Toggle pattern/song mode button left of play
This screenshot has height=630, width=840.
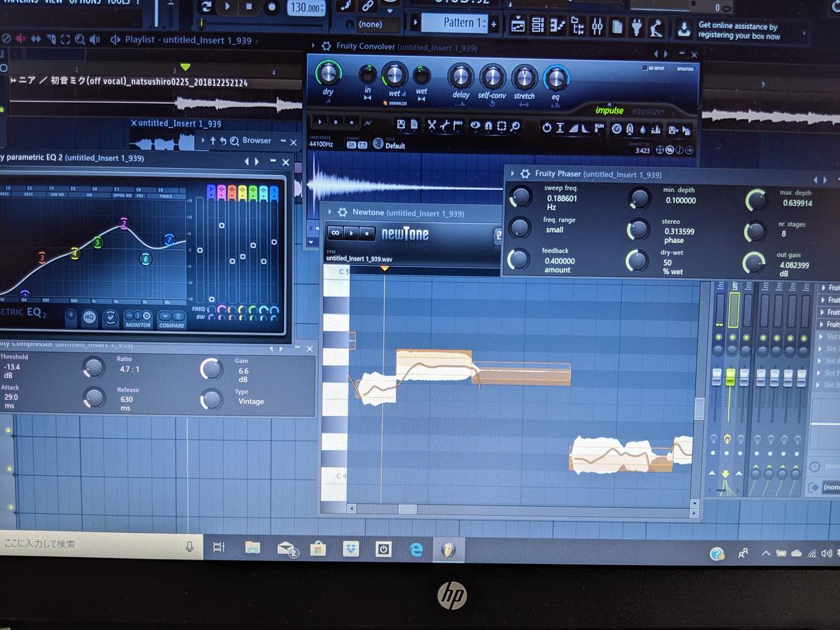(206, 6)
